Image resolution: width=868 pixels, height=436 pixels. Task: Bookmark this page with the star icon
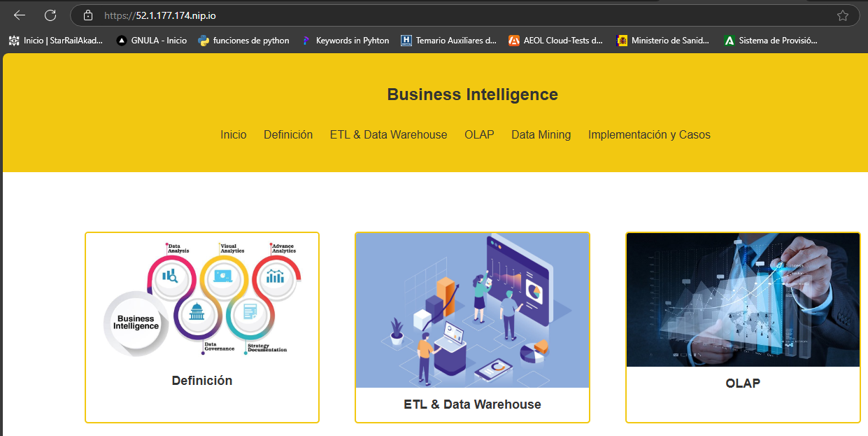(x=842, y=15)
